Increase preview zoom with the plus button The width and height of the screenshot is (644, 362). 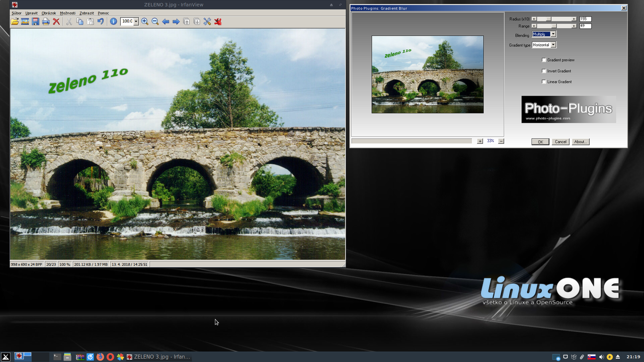point(480,141)
